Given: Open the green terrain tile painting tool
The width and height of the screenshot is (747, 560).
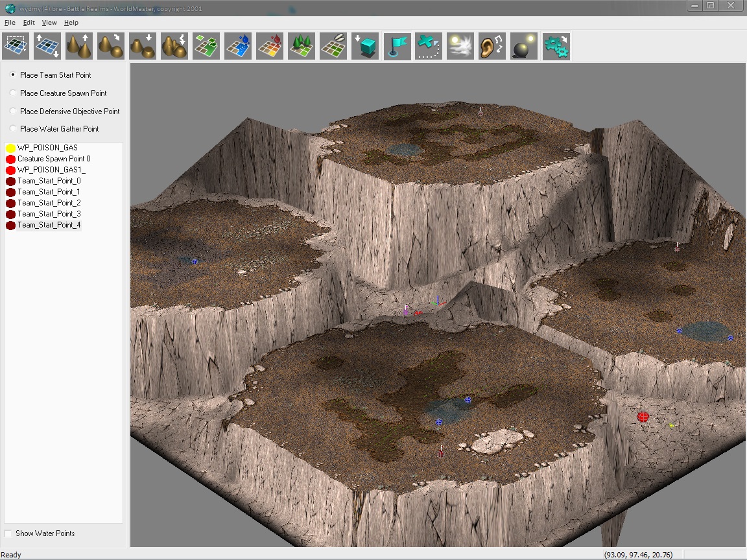Looking at the screenshot, I should pos(206,46).
